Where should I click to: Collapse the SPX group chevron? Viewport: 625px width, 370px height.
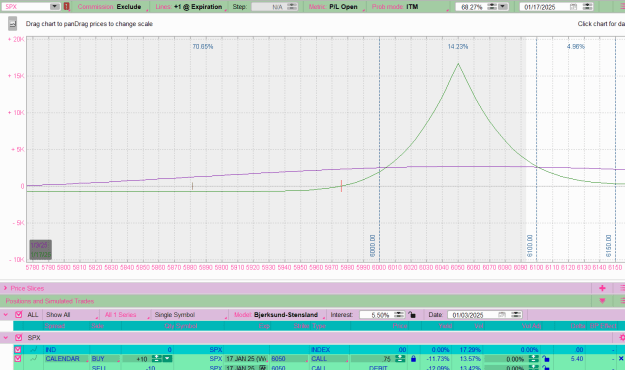click(6, 338)
